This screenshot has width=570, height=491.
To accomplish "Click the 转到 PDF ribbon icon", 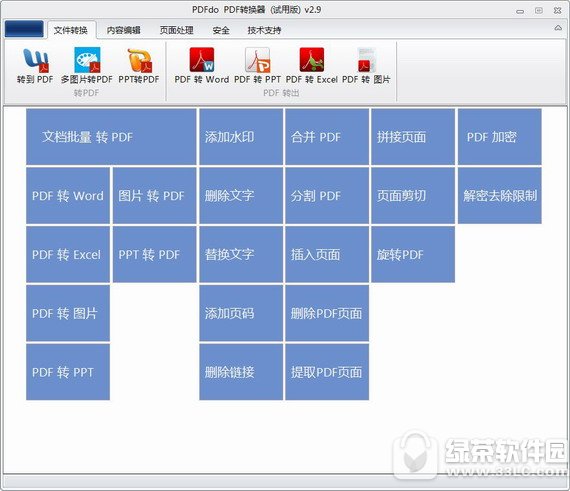I will point(35,66).
